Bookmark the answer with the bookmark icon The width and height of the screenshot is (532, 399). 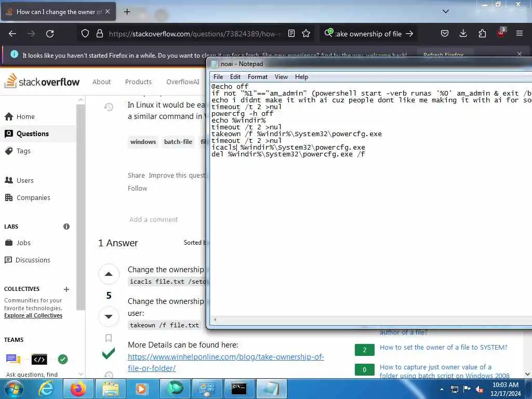click(x=109, y=338)
